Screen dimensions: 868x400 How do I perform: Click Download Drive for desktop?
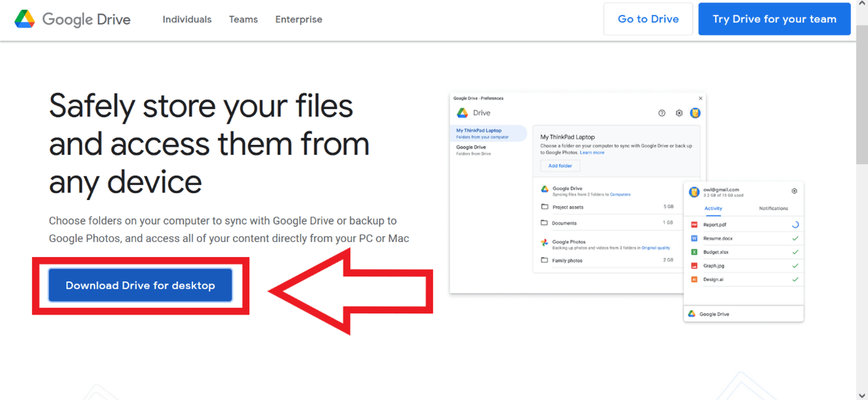click(140, 285)
